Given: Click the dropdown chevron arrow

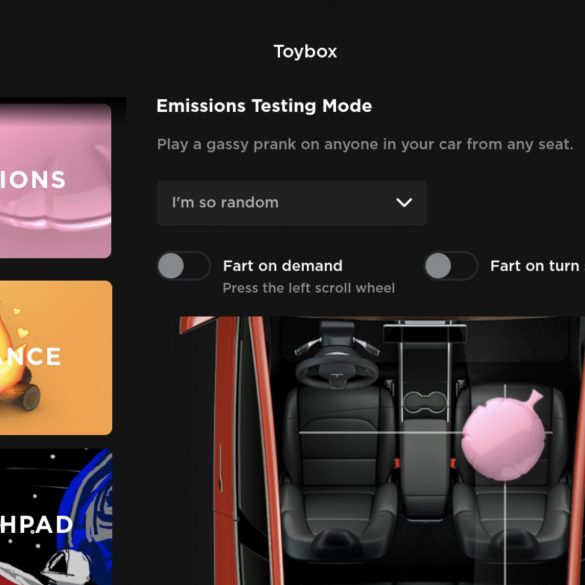Looking at the screenshot, I should tap(404, 203).
